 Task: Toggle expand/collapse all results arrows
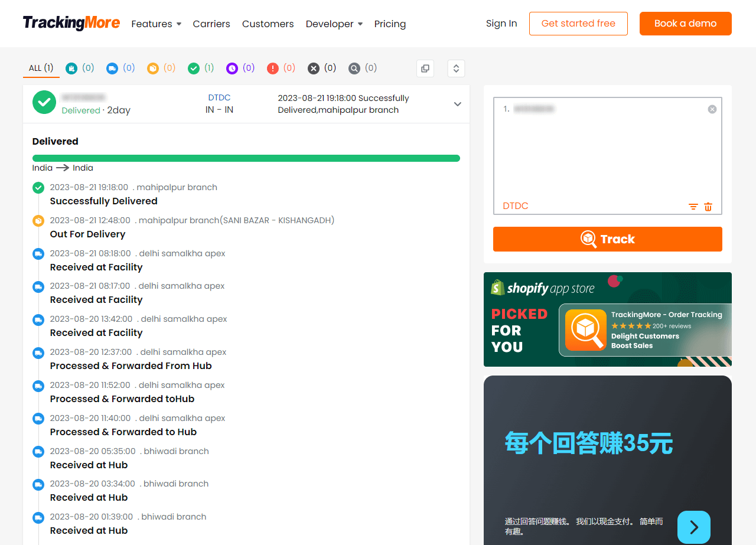(456, 68)
